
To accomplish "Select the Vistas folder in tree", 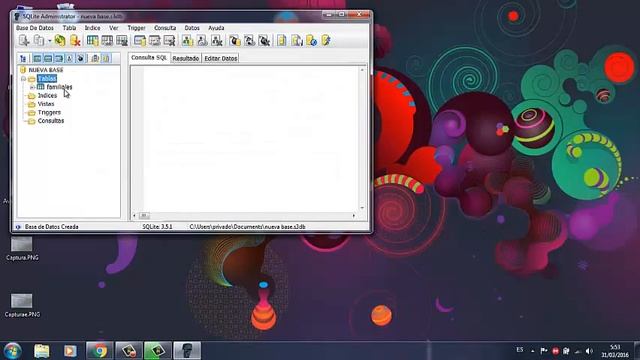I will 46,104.
